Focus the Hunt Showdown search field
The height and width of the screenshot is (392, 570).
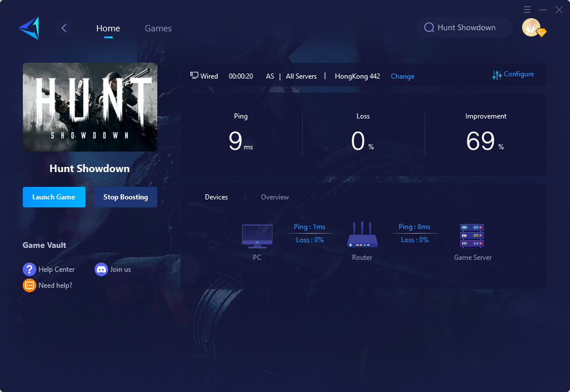coord(465,27)
